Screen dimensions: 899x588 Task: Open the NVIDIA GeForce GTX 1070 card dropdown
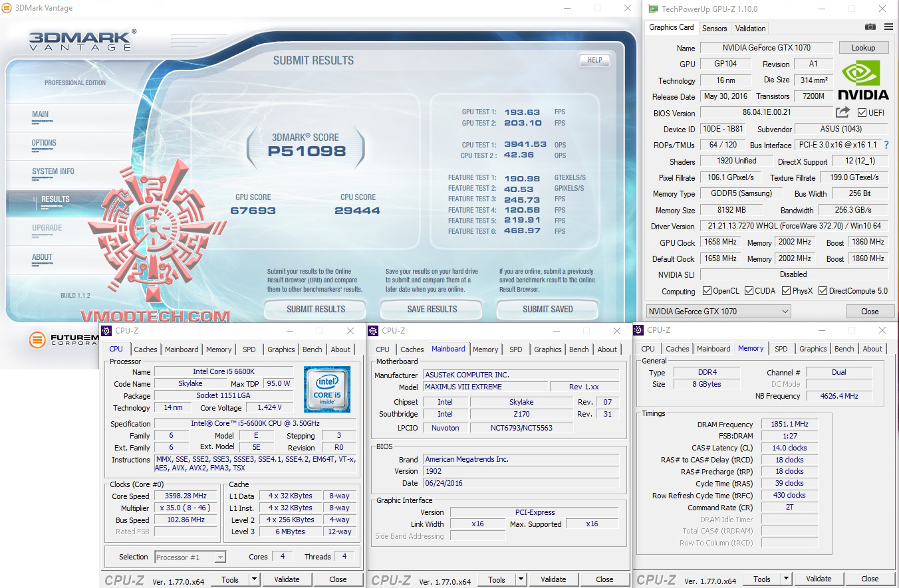718,312
